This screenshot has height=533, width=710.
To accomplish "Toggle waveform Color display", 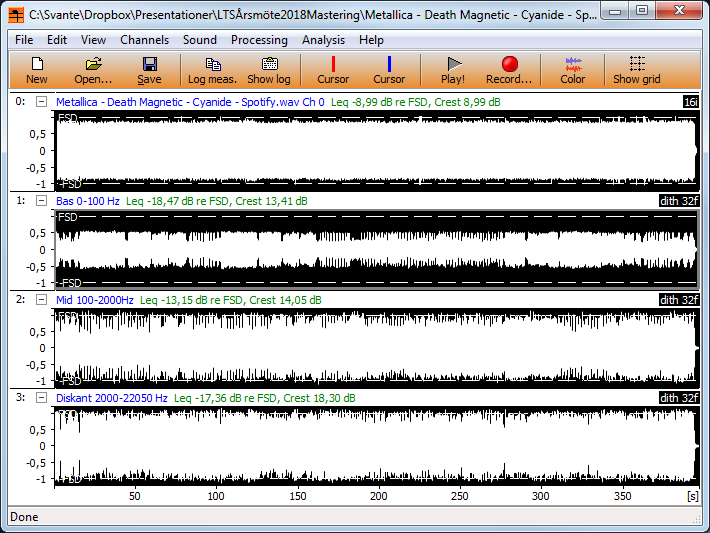I will click(x=573, y=70).
